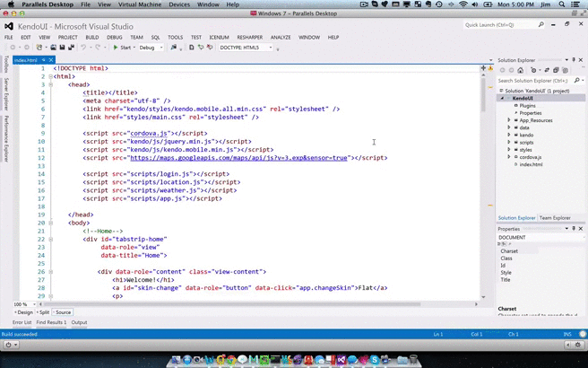The height and width of the screenshot is (368, 588).
Task: Click the browser link icon after Debug dropdown
Action: pos(173,48)
